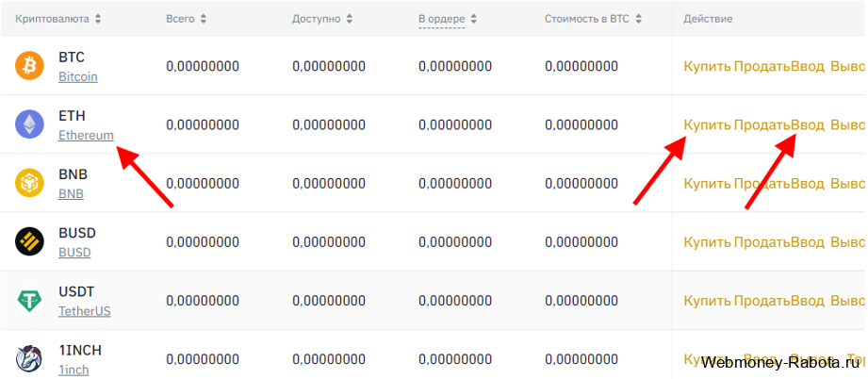Click Ввод in the BNB row
This screenshot has height=379, width=868.
[808, 184]
